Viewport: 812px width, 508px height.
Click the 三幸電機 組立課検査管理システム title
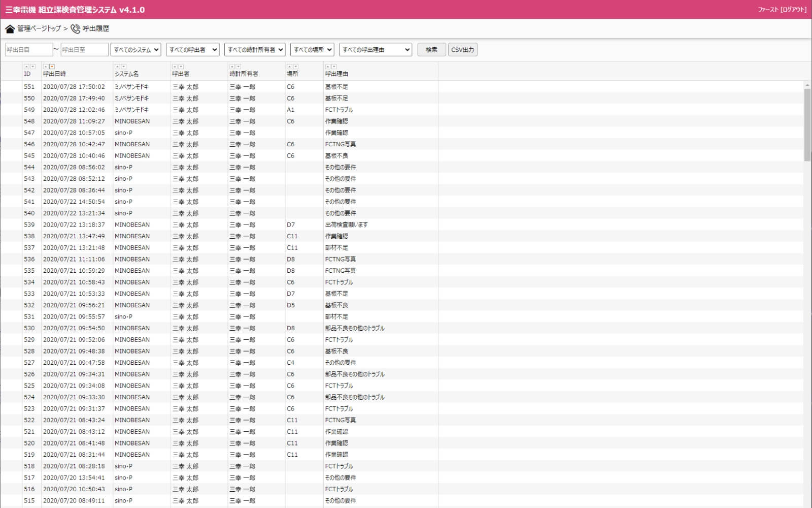pos(75,10)
